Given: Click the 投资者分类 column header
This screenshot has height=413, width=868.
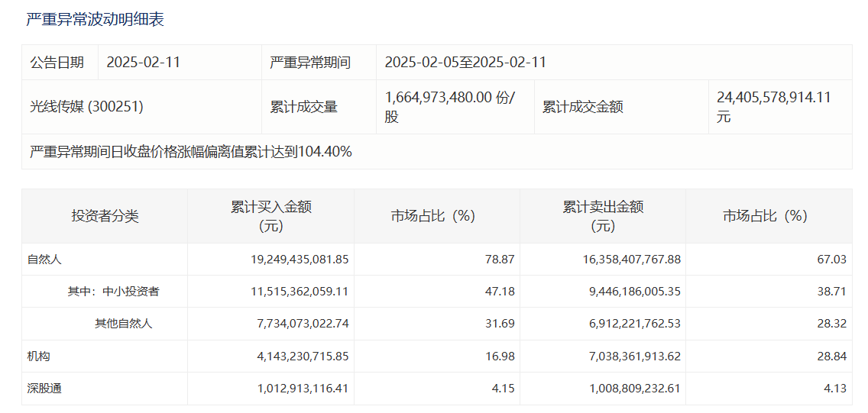Looking at the screenshot, I should 105,216.
